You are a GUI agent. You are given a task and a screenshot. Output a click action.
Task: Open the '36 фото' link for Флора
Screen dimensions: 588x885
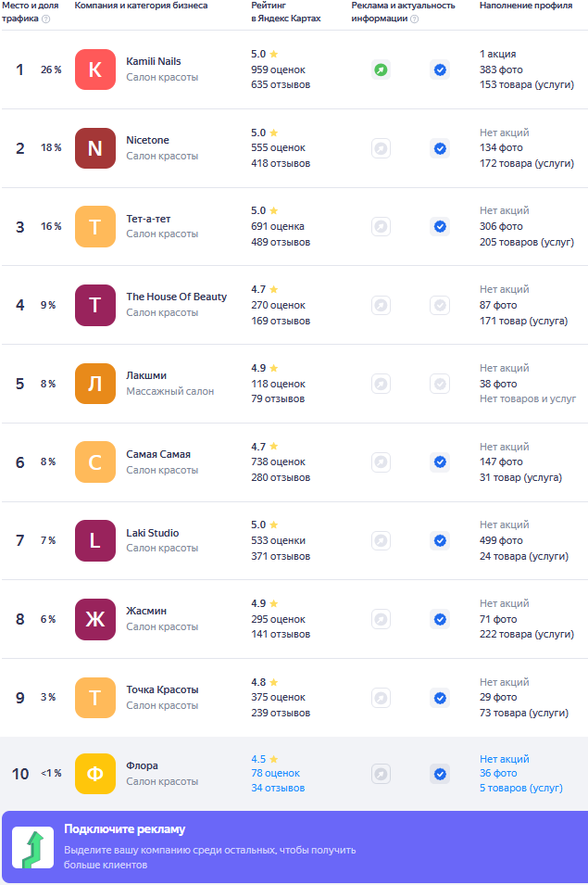pyautogui.click(x=498, y=773)
